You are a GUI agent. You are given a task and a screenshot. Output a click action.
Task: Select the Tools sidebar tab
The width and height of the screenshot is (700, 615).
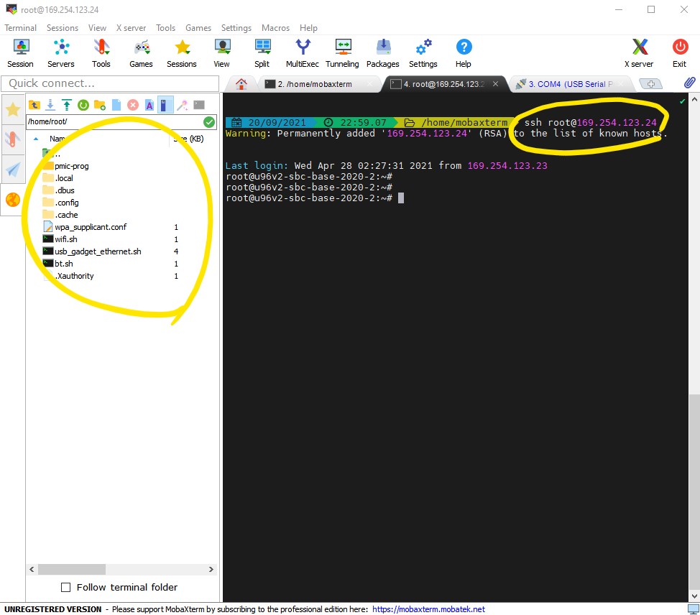[13, 139]
